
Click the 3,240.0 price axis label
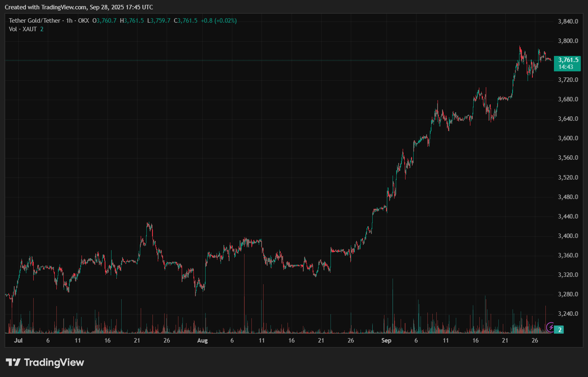pyautogui.click(x=568, y=314)
